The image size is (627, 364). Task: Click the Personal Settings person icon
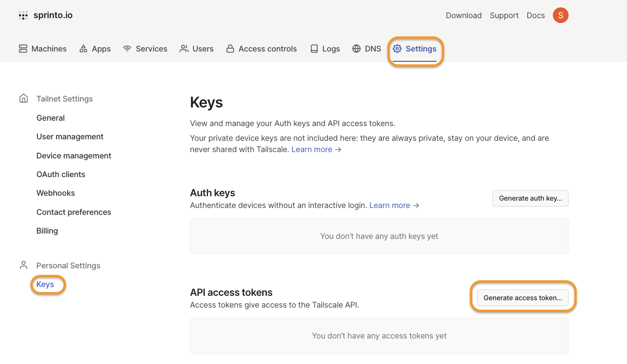[x=24, y=265]
